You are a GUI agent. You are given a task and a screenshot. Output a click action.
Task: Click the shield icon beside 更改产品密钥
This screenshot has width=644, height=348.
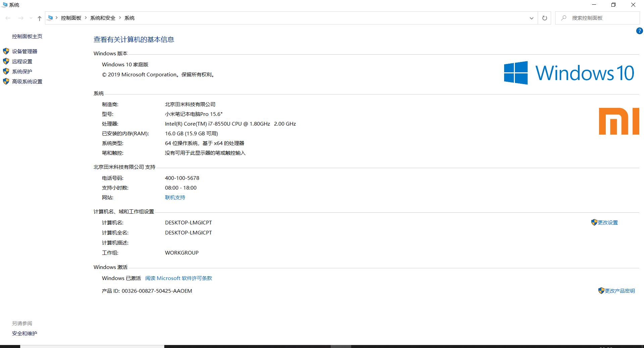(601, 291)
